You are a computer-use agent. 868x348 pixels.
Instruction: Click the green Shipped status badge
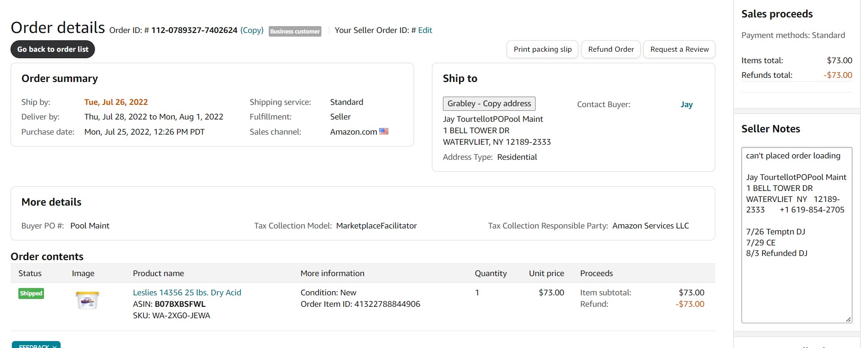click(31, 294)
